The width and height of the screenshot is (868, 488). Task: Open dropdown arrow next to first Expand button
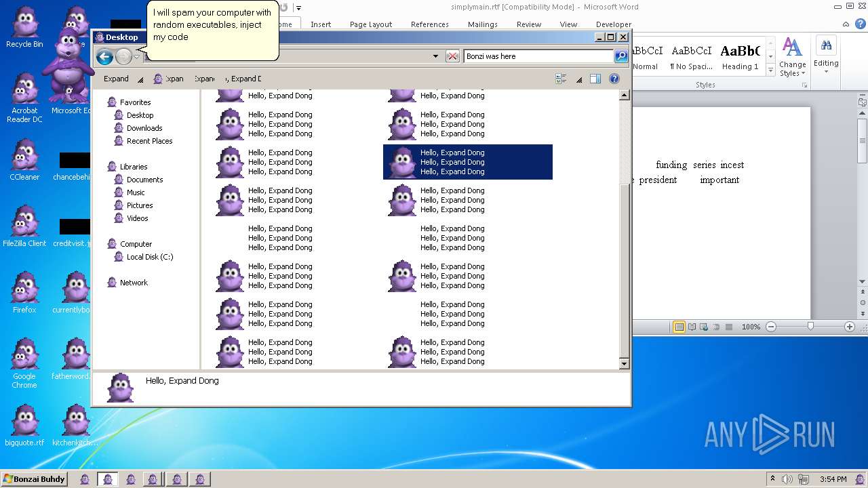140,79
